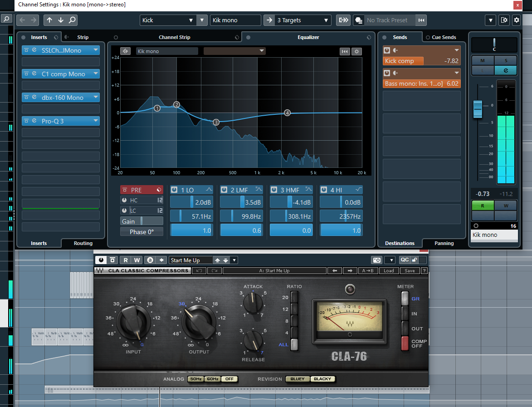532x407 pixels.
Task: Go to next channel with down arrow
Action: tap(61, 20)
